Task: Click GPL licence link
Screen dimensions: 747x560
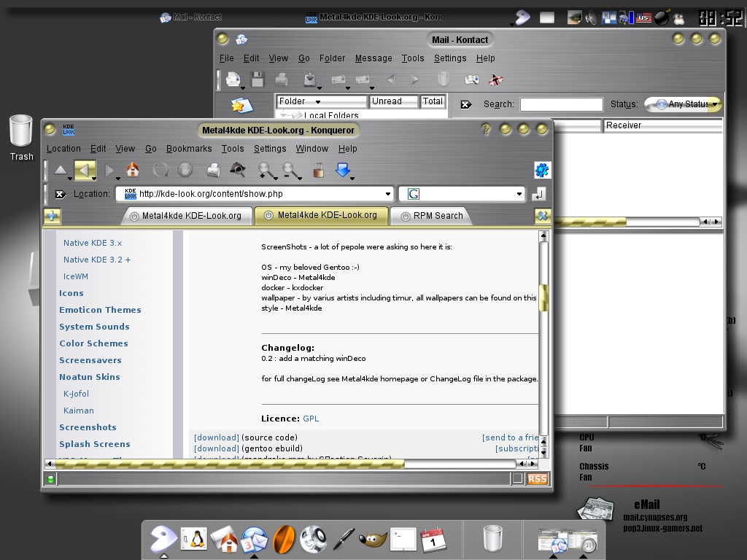Action: pyautogui.click(x=311, y=419)
